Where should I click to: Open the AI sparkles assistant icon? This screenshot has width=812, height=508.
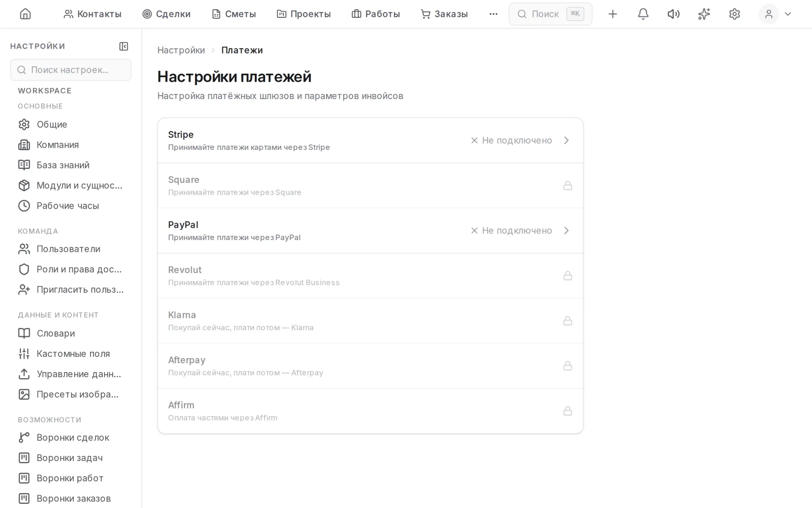(704, 14)
